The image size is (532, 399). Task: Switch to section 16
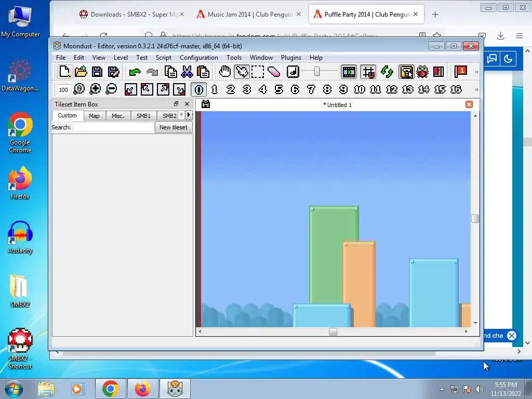click(x=456, y=89)
